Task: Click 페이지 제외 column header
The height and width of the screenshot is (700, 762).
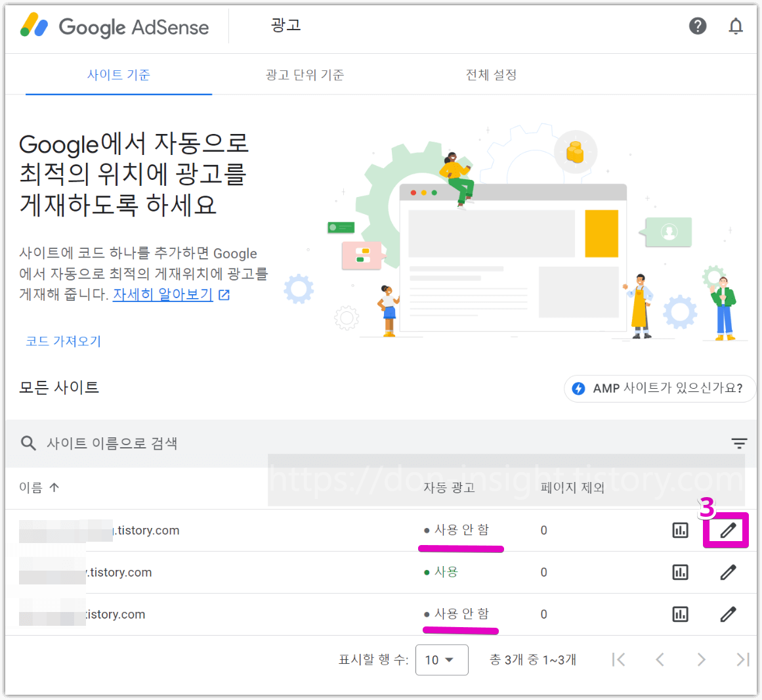Action: (572, 487)
